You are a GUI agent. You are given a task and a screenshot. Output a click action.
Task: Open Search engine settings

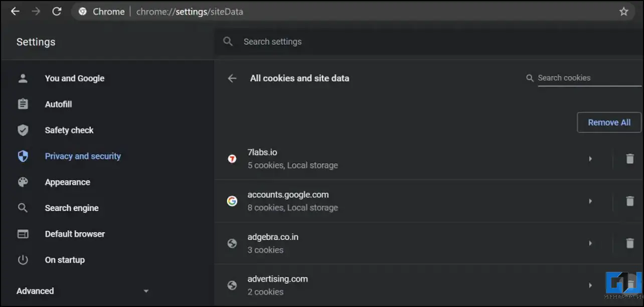click(x=72, y=208)
